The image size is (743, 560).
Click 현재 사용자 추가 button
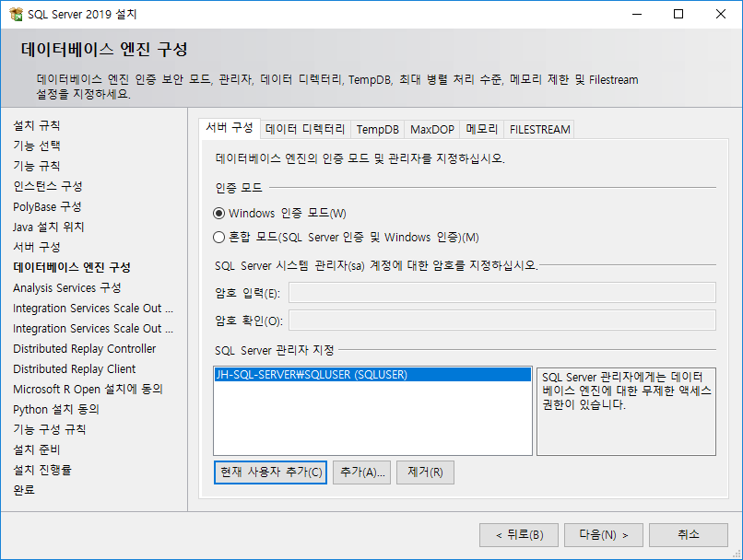click(x=271, y=472)
